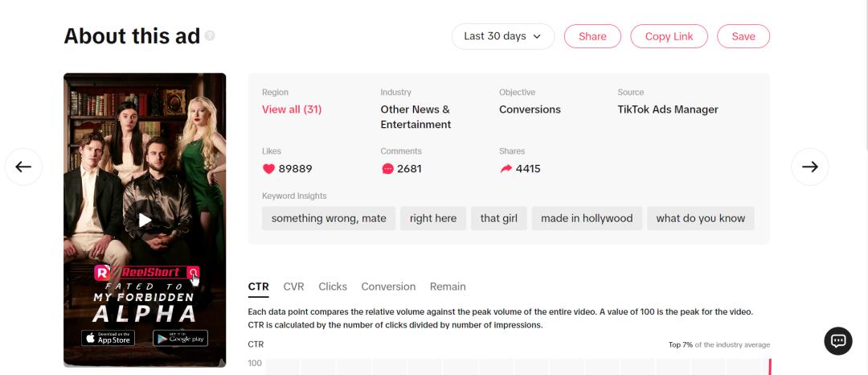The height and width of the screenshot is (375, 868).
Task: Select the "made in hollywood" keyword chip
Action: point(587,218)
